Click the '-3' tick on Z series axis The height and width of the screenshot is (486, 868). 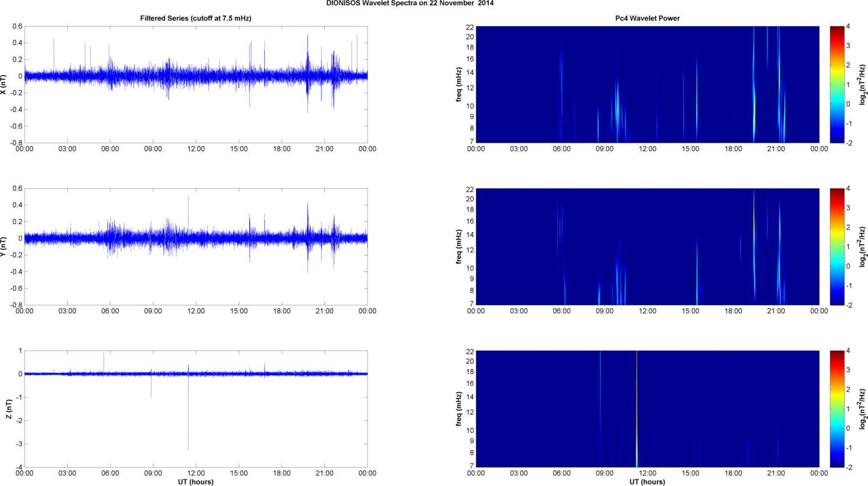18,444
